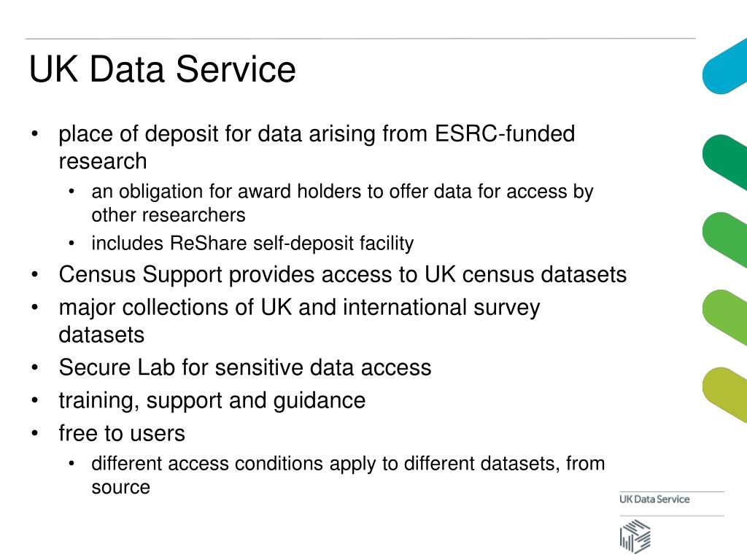Click the blue decorative stripe shape
Viewport: 747px width, 560px height.
coord(724,66)
